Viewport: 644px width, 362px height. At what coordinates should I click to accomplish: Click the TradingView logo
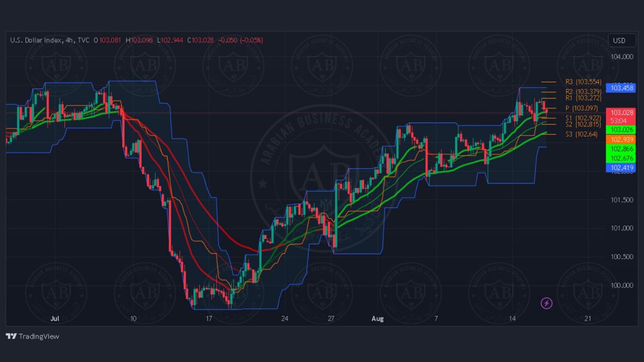(x=33, y=336)
